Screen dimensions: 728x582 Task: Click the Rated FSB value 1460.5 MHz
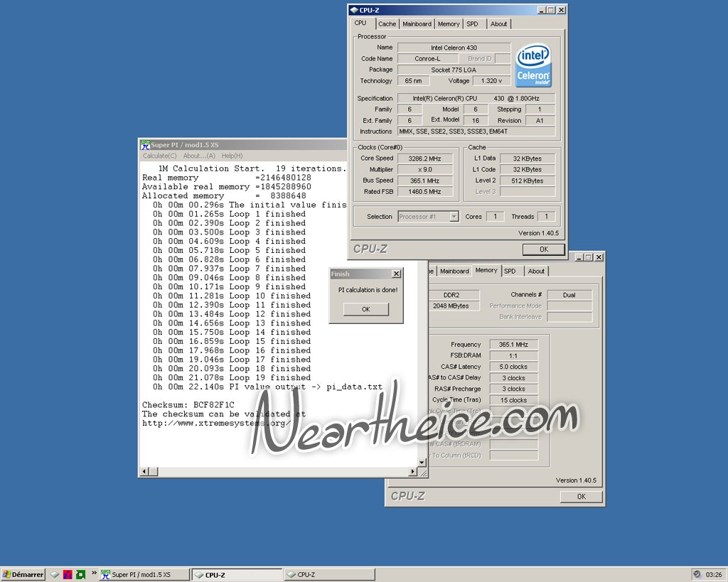click(425, 191)
